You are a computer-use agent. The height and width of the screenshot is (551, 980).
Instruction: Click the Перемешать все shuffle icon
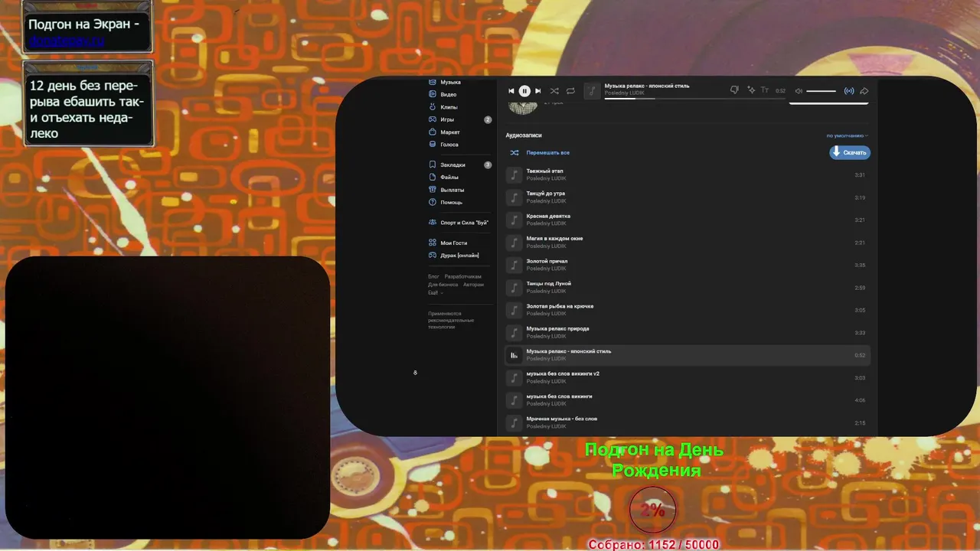pyautogui.click(x=514, y=152)
